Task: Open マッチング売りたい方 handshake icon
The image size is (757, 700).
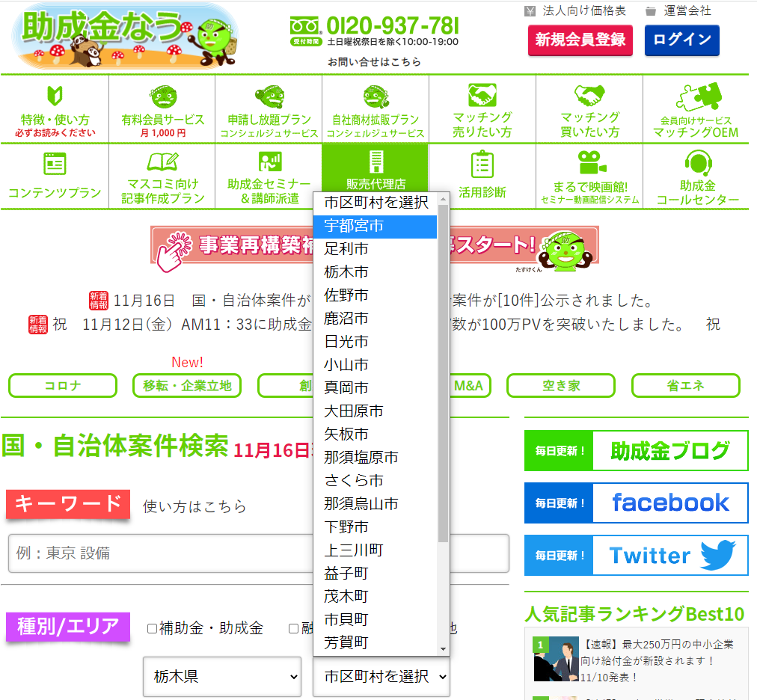Action: (482, 95)
